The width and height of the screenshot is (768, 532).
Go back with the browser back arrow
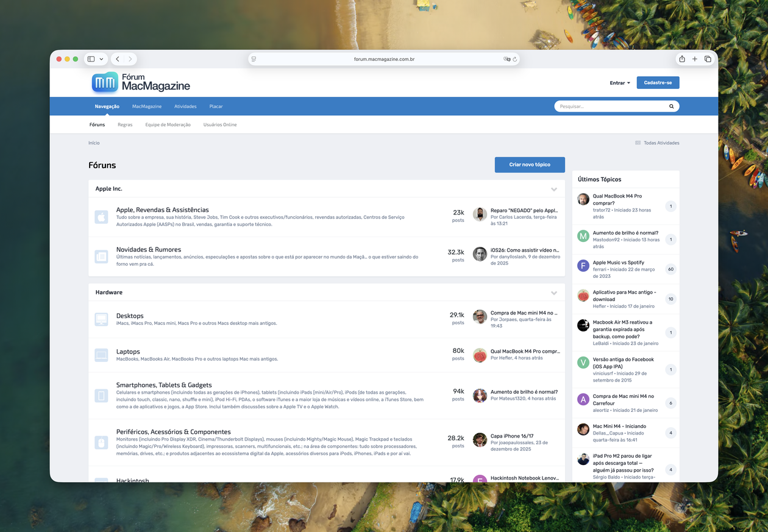(118, 59)
